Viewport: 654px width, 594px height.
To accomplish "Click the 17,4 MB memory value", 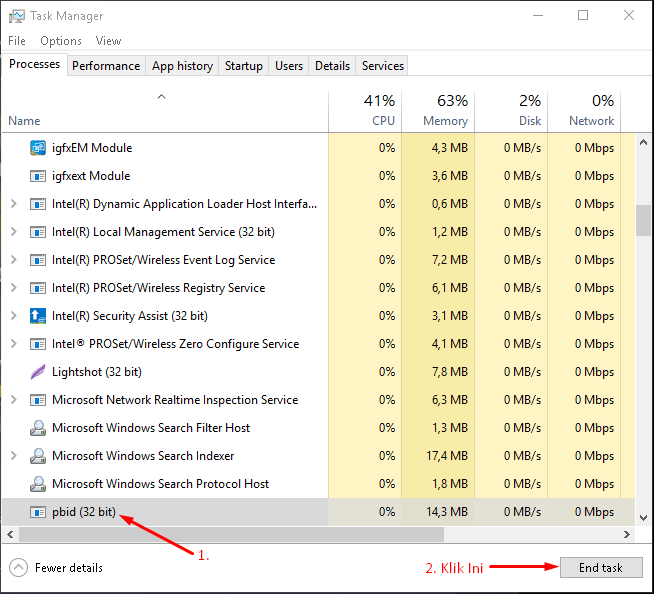I will (447, 456).
